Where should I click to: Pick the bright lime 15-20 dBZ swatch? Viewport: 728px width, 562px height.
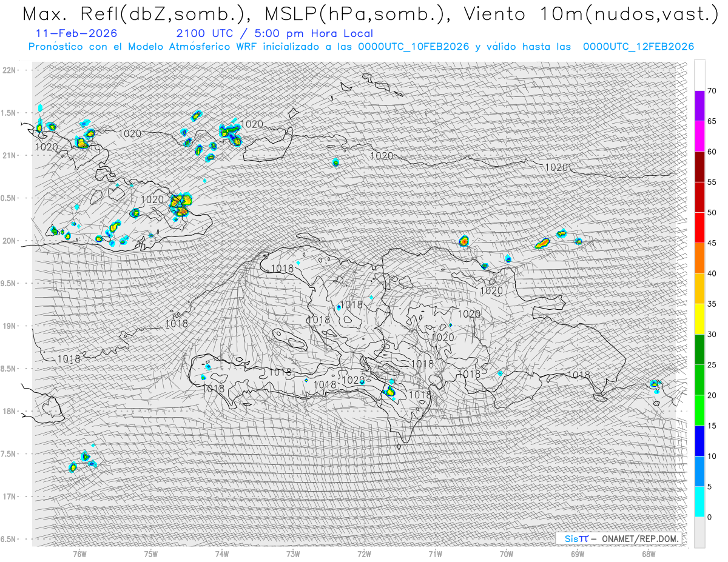[699, 410]
